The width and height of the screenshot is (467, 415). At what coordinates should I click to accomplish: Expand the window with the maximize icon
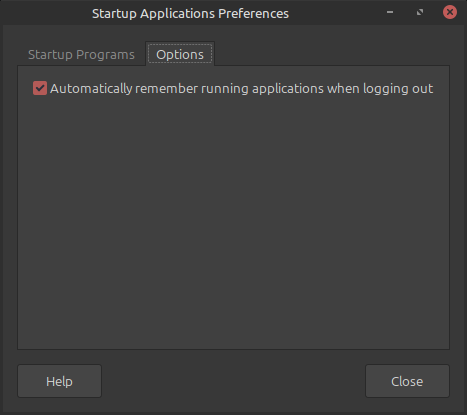point(420,12)
